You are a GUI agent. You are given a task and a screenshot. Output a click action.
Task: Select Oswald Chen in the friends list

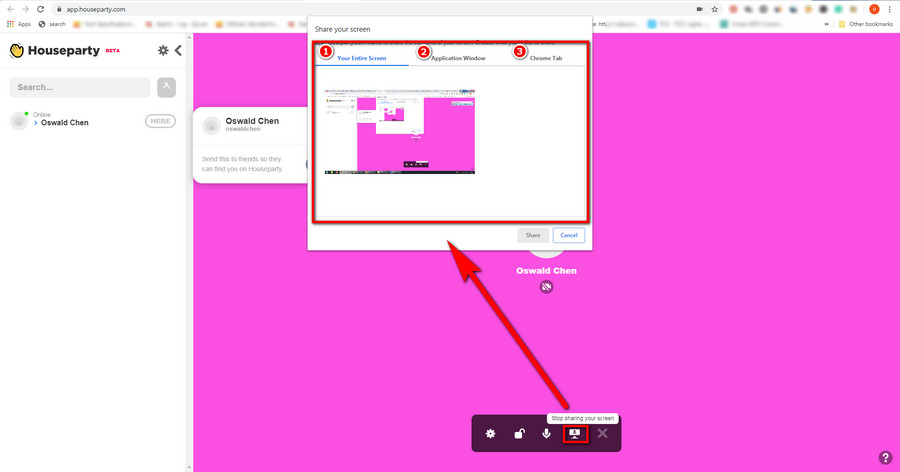pyautogui.click(x=64, y=123)
